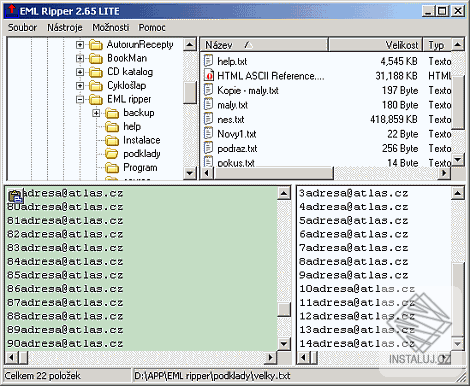Viewport: 470px width, 386px height.
Task: Select the Instalace folder label
Action: pos(142,140)
